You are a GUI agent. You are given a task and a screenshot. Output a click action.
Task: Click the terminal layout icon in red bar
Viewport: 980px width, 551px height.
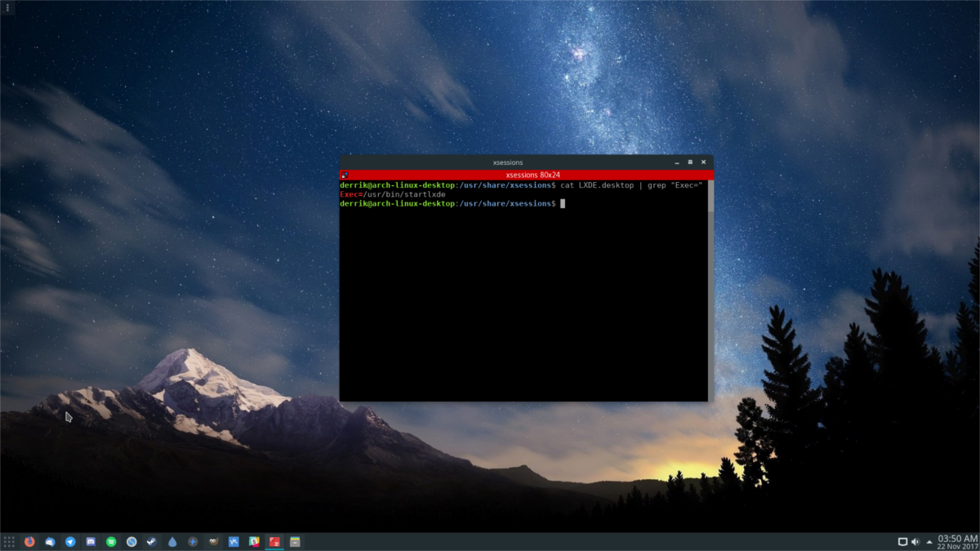[345, 175]
